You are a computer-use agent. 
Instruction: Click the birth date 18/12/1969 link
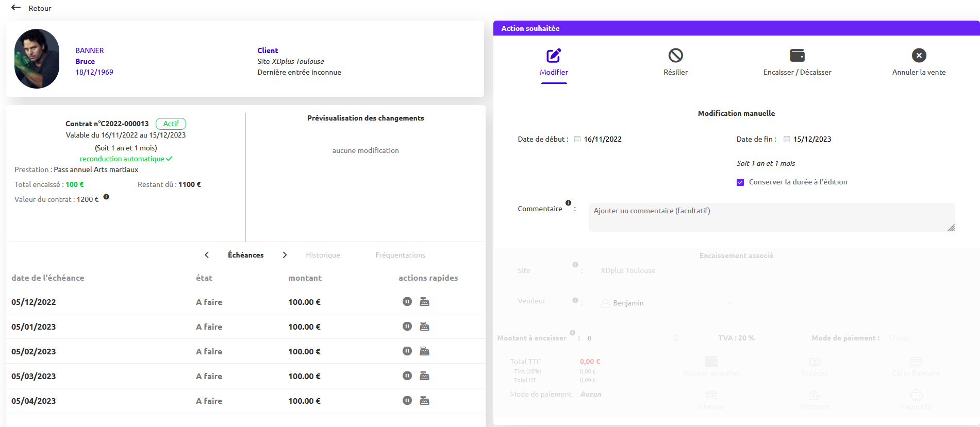click(x=94, y=72)
